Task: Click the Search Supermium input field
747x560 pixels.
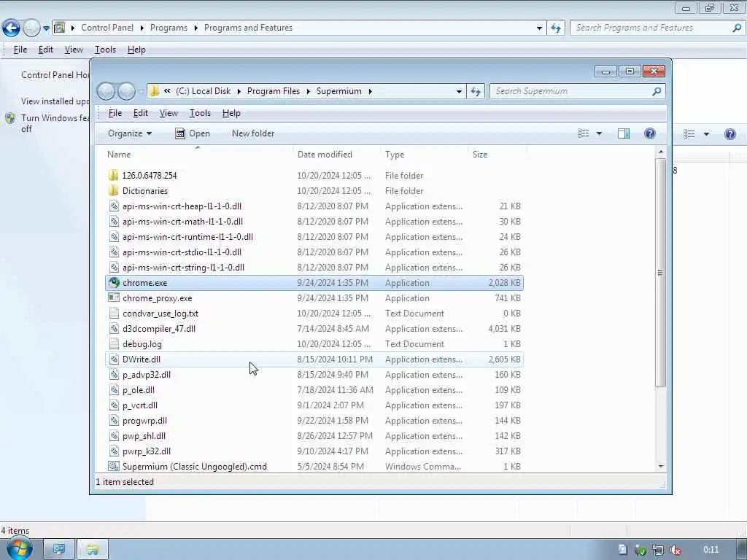Action: pos(571,91)
